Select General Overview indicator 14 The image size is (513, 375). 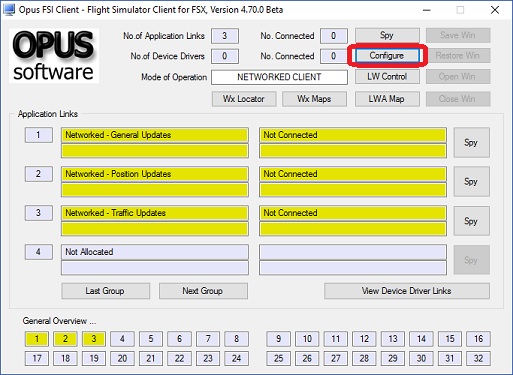pos(422,339)
